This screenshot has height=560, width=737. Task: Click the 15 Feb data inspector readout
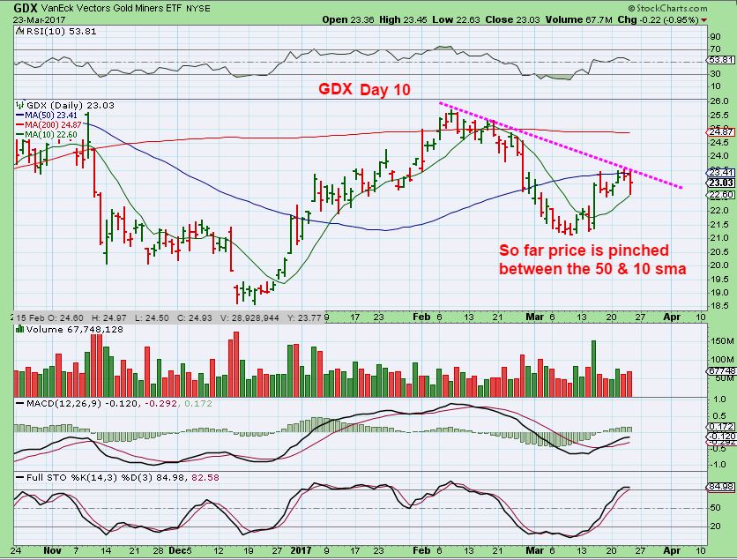coord(169,317)
